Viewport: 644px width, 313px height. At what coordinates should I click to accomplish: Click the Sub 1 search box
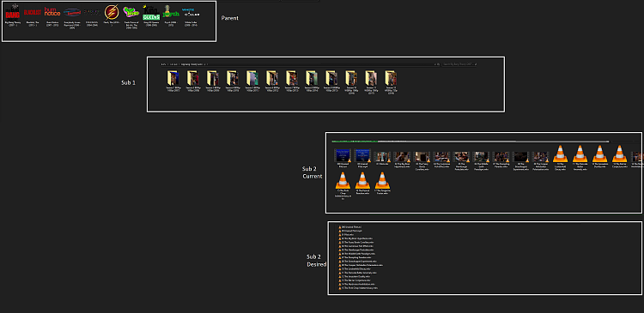click(x=459, y=64)
